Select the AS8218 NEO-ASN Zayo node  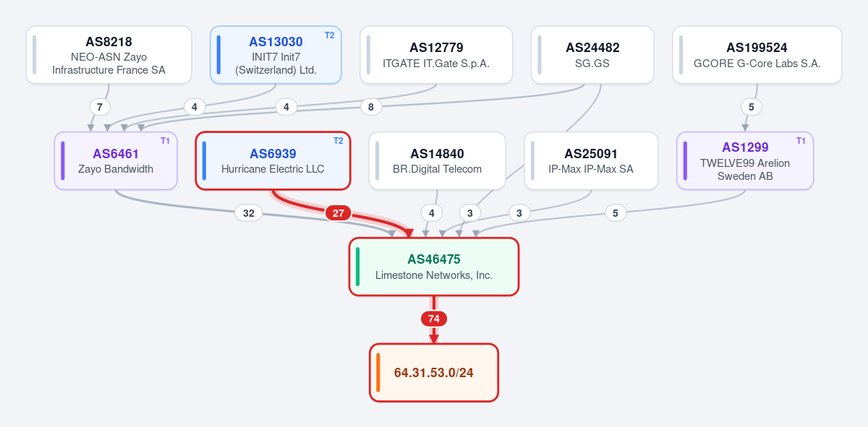pos(109,55)
